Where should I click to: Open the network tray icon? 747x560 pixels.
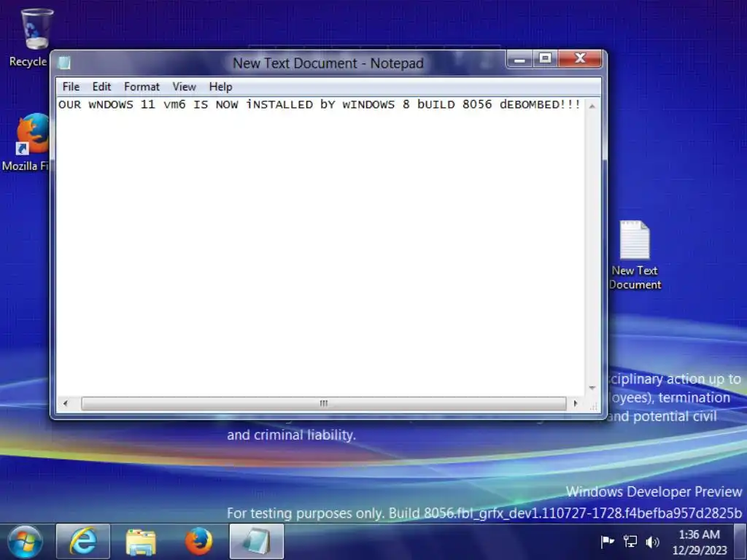[x=630, y=542]
